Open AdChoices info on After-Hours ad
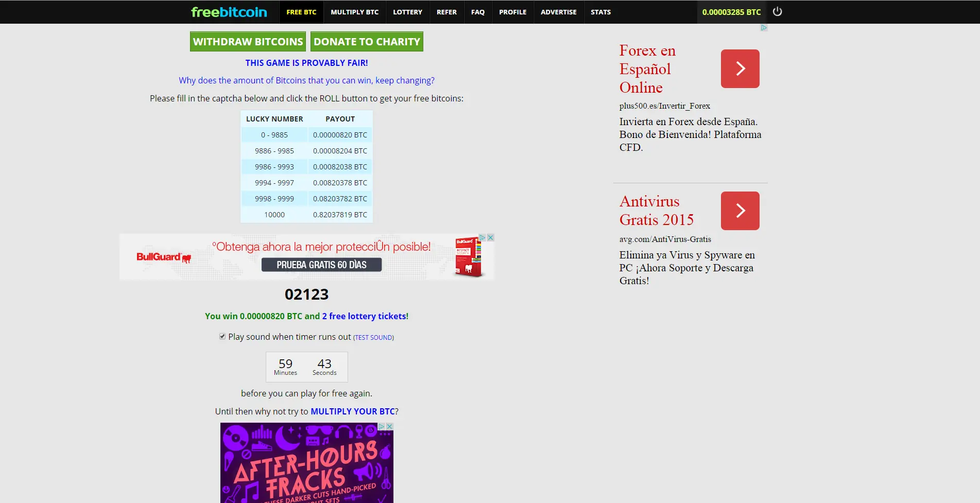This screenshot has height=503, width=980. point(382,426)
